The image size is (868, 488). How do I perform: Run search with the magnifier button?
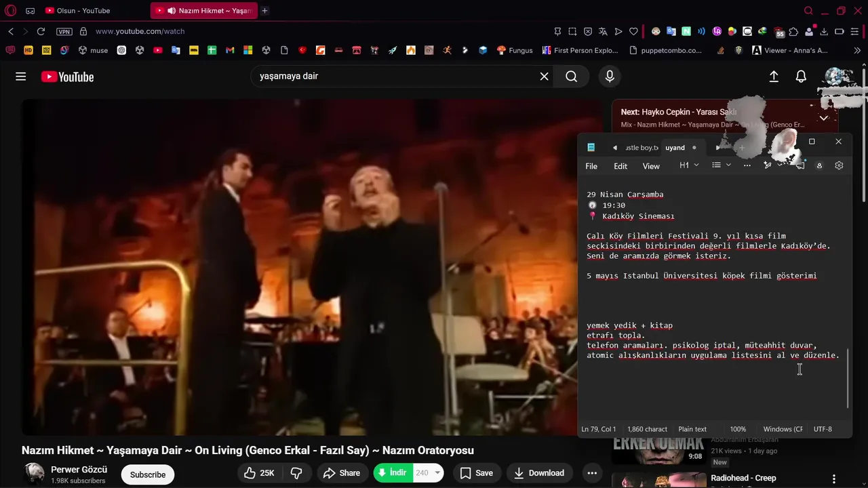coord(572,77)
